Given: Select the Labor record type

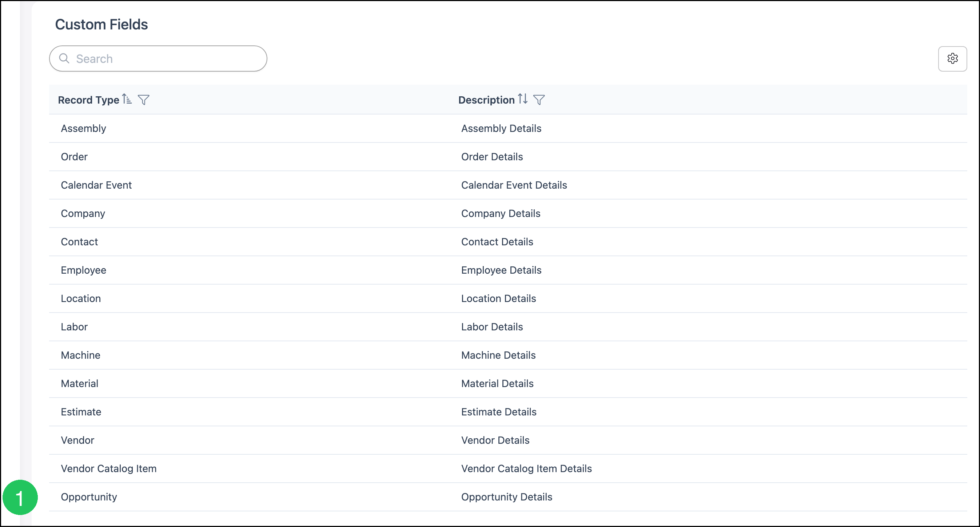Looking at the screenshot, I should pyautogui.click(x=74, y=327).
